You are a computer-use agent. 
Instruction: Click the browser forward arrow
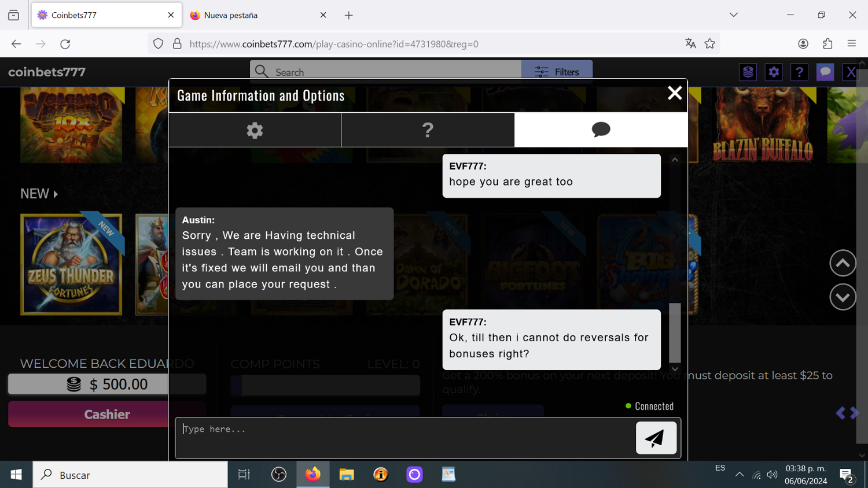[x=41, y=44]
